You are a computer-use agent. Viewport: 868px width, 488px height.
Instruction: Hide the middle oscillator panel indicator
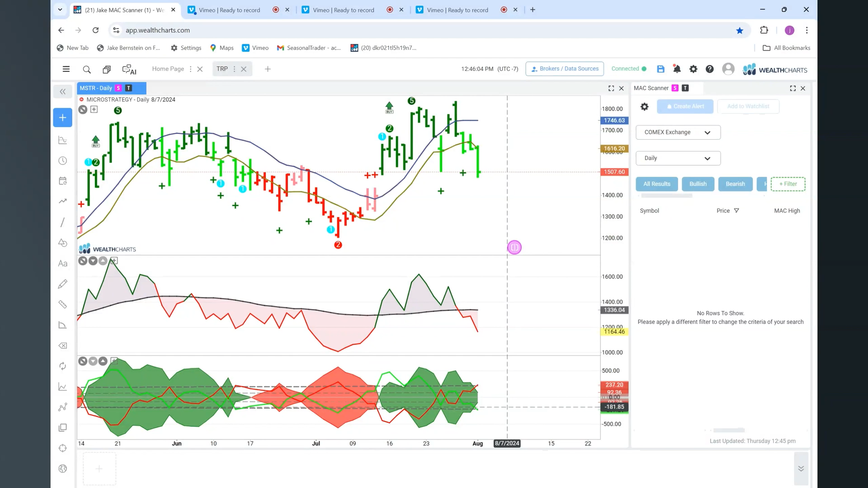point(83,261)
